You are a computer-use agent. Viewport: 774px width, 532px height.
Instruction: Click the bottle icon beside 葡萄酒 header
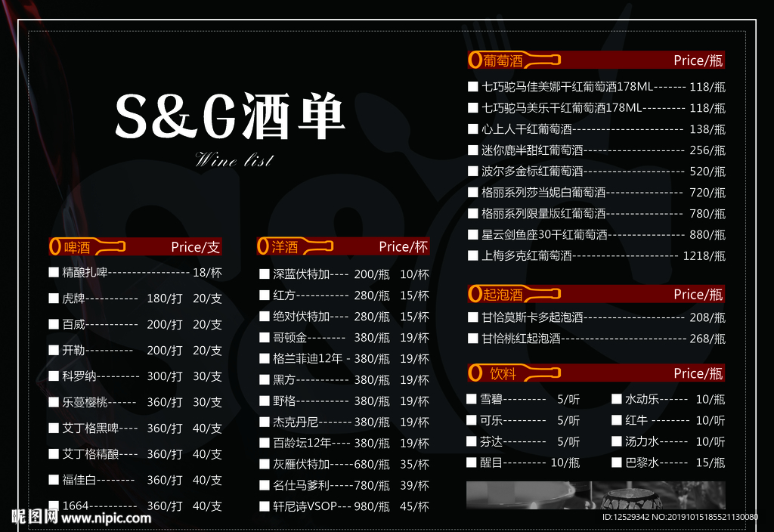(514, 60)
